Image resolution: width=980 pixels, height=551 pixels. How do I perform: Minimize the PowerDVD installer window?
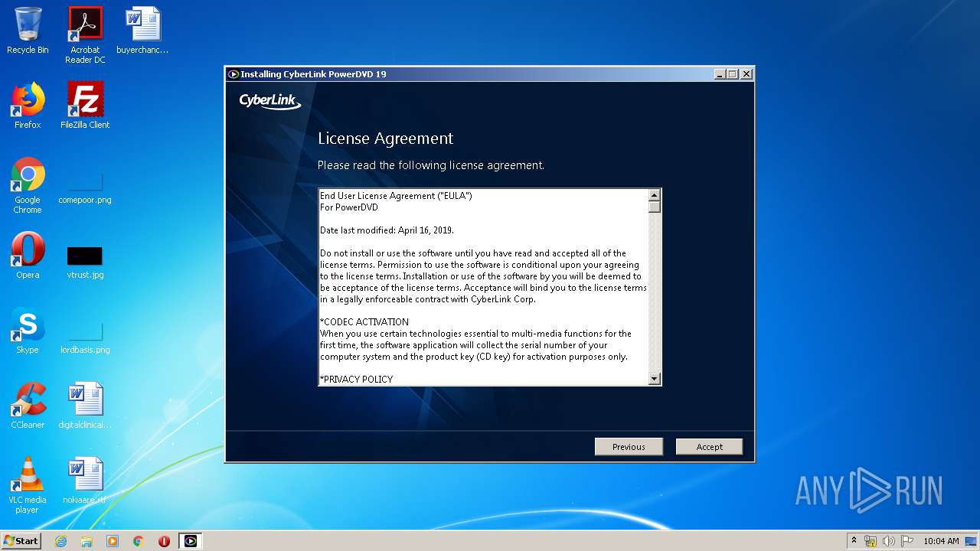pos(720,74)
